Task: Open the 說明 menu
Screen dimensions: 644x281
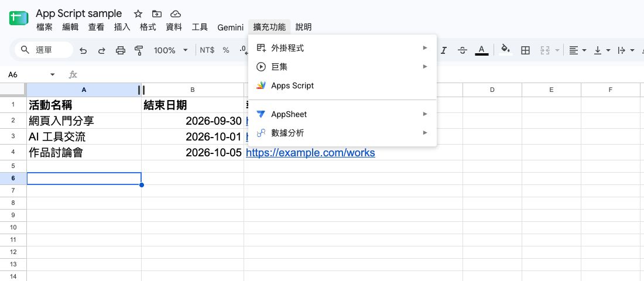Action: tap(303, 28)
